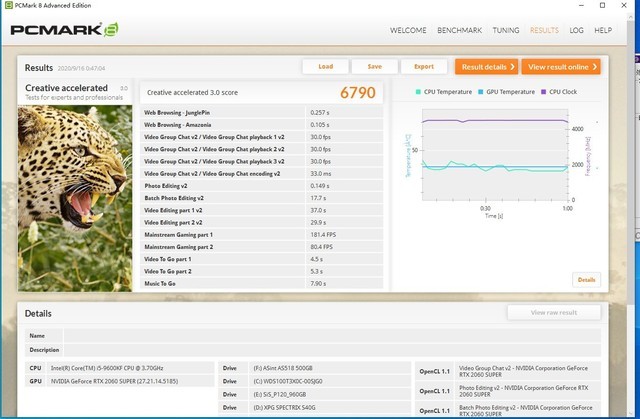Viewport: 640px width, 419px height.
Task: Select the Web Browsing - JunglePin row
Action: (262, 113)
